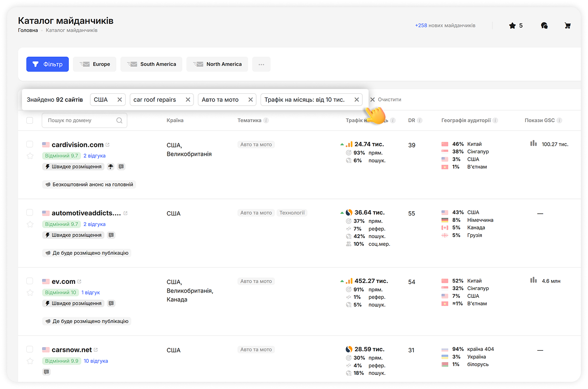Open the chat messages icon in header
This screenshot has width=588, height=389.
544,26
